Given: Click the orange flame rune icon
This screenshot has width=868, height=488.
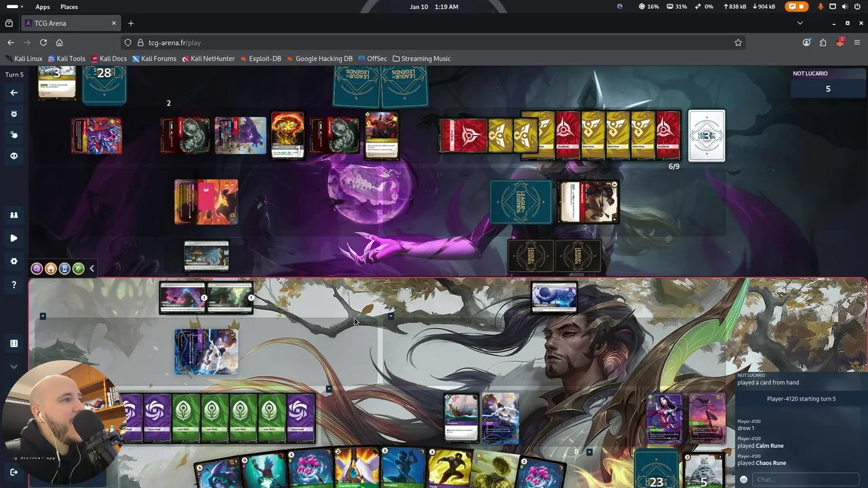Looking at the screenshot, I should coord(50,268).
